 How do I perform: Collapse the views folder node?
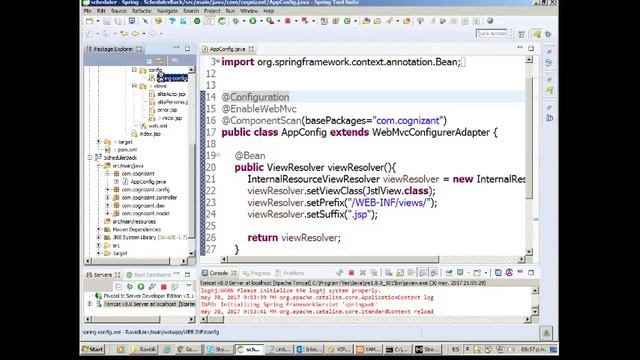tap(134, 86)
